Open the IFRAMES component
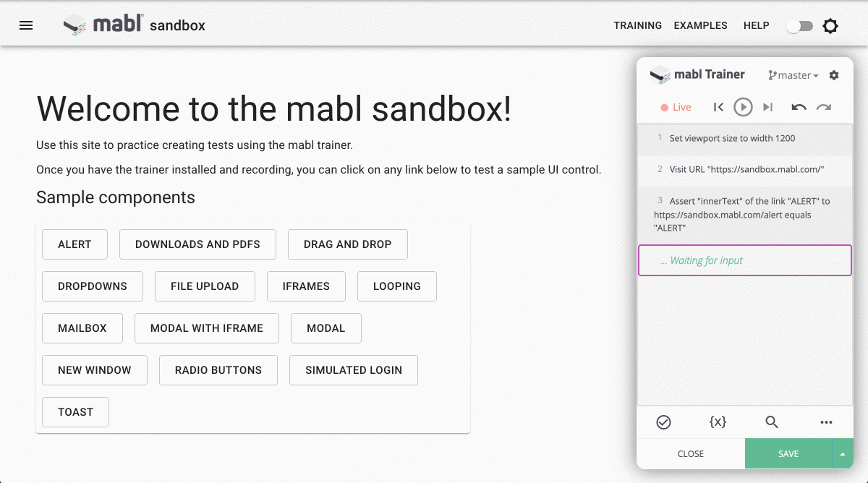This screenshot has width=868, height=483. point(306,286)
